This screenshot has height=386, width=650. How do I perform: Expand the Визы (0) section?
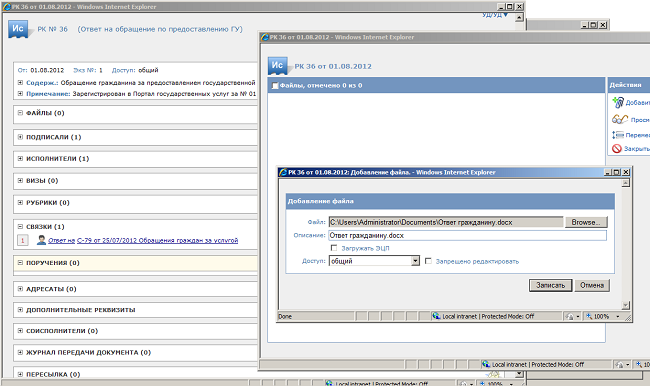(x=20, y=180)
